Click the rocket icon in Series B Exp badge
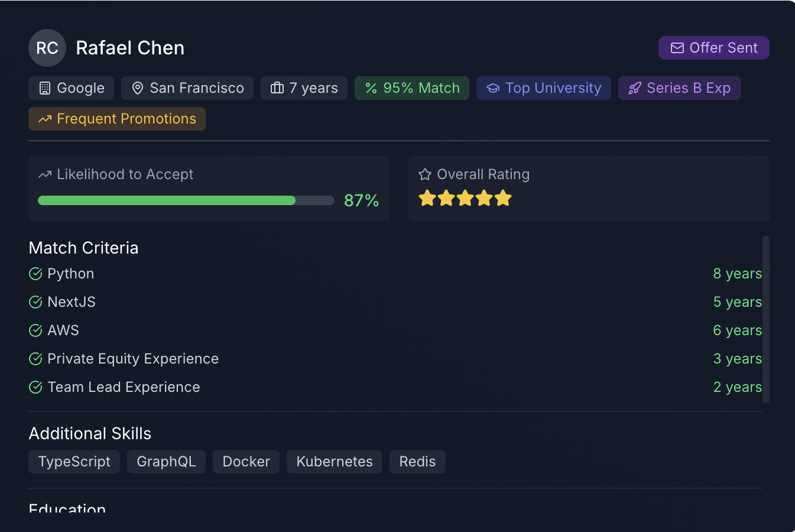 click(634, 87)
